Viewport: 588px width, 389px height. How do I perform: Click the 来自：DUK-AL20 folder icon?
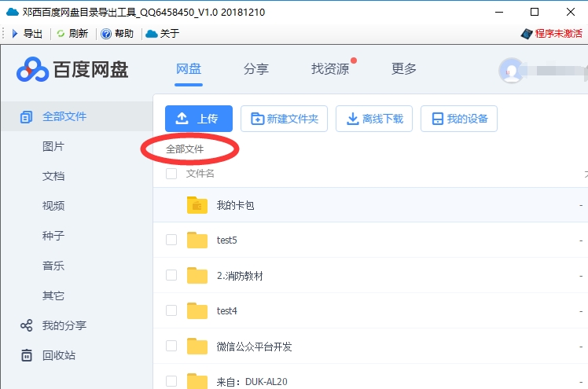(x=197, y=381)
